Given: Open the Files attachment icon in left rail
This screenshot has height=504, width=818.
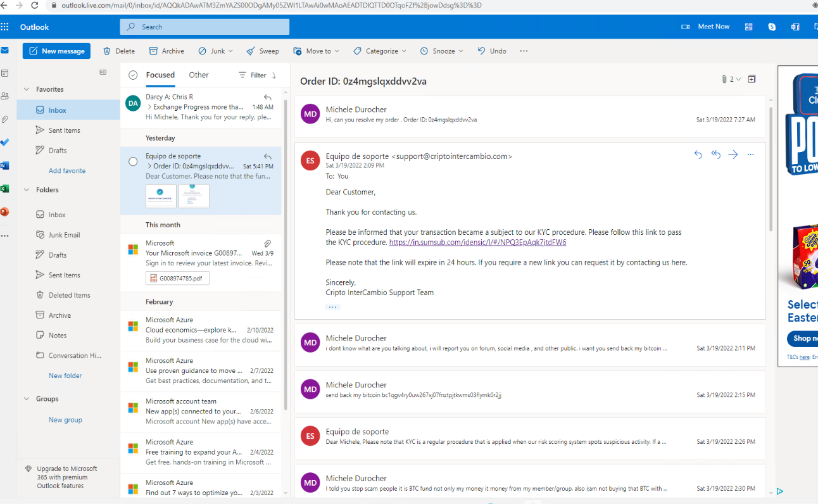Looking at the screenshot, I should 4,119.
